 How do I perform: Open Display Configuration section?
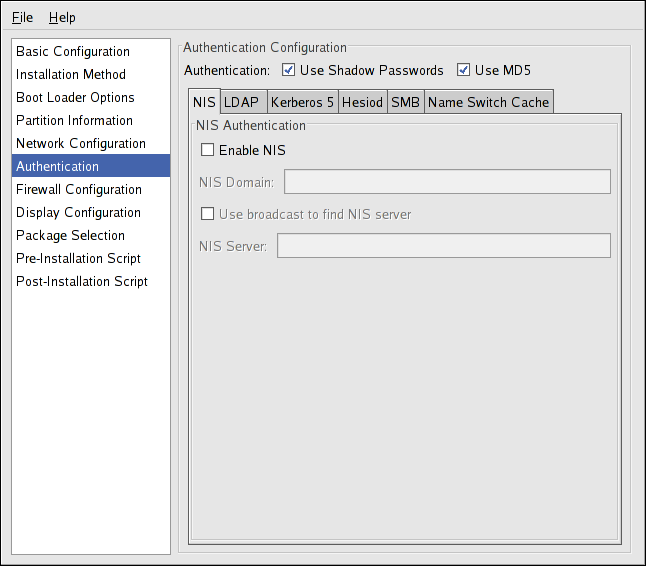78,212
